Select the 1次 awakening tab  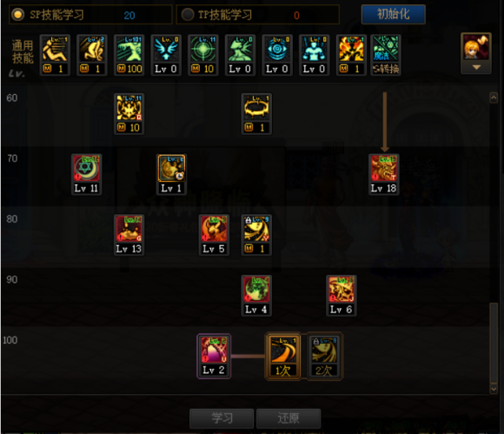click(283, 356)
